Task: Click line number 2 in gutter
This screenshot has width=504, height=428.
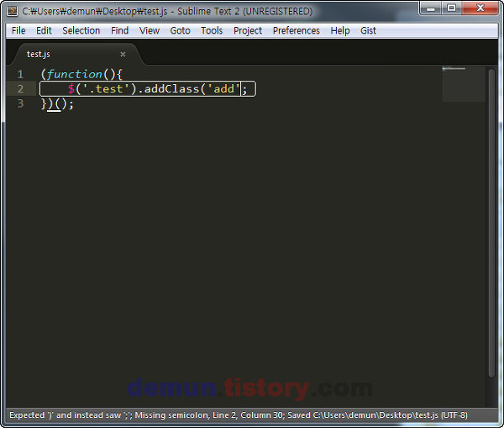Action: tap(20, 89)
